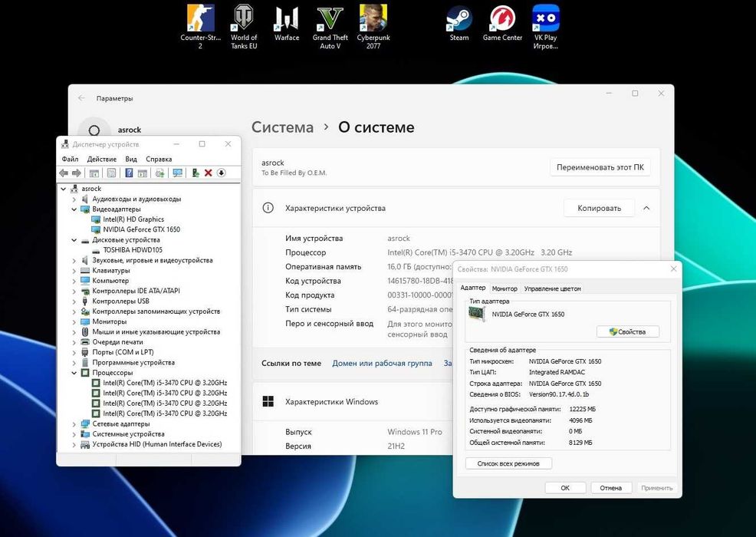The image size is (756, 537).
Task: Click the info icon beside Характеристики устройства
Action: tap(268, 208)
